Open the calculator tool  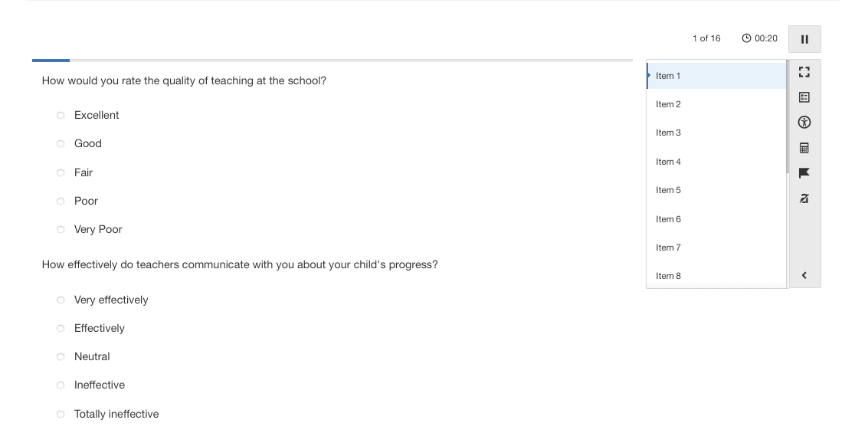804,148
